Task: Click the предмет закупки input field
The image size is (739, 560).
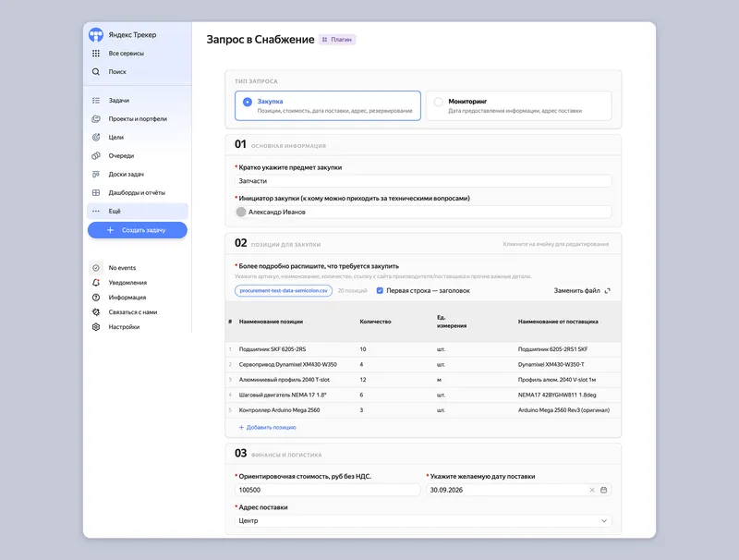Action: point(423,181)
